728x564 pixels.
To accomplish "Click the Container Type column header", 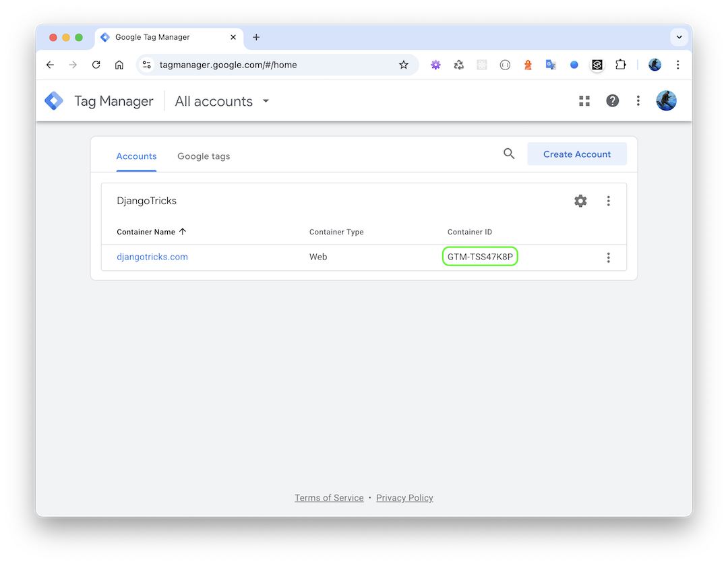I will [336, 232].
